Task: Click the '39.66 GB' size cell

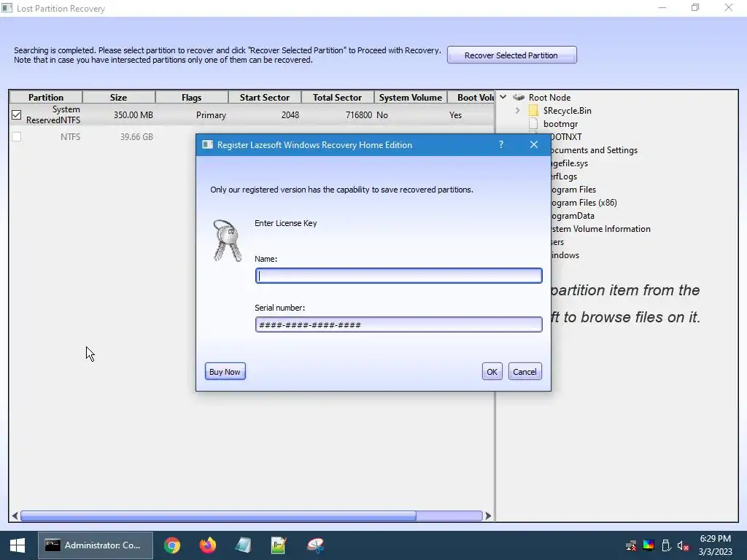Action: (x=136, y=136)
